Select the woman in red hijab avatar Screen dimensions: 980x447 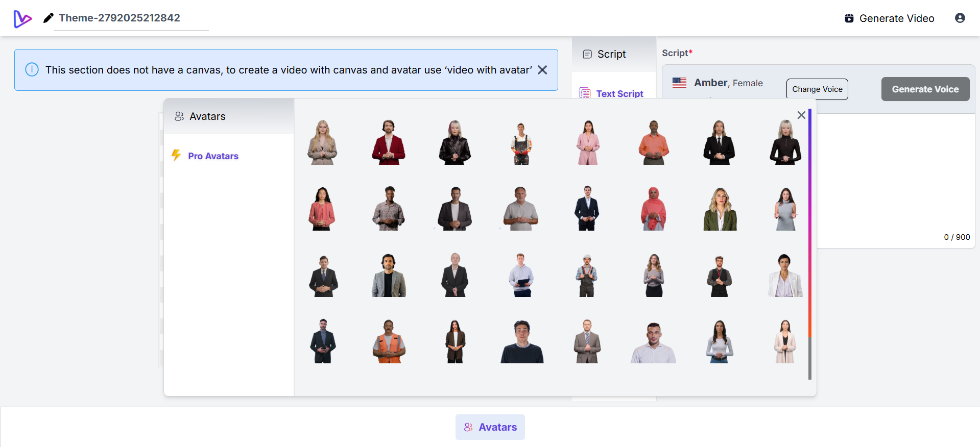[654, 209]
